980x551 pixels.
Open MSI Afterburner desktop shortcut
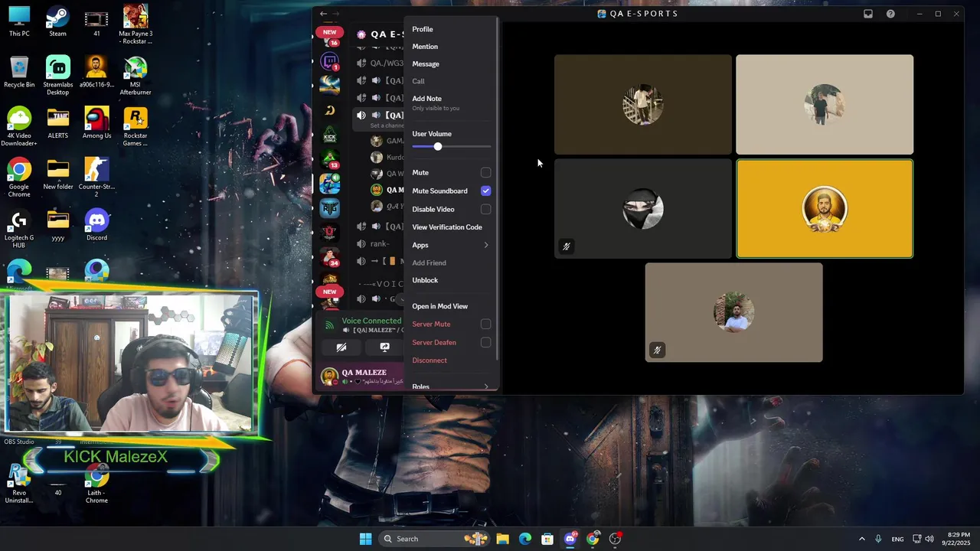[136, 76]
